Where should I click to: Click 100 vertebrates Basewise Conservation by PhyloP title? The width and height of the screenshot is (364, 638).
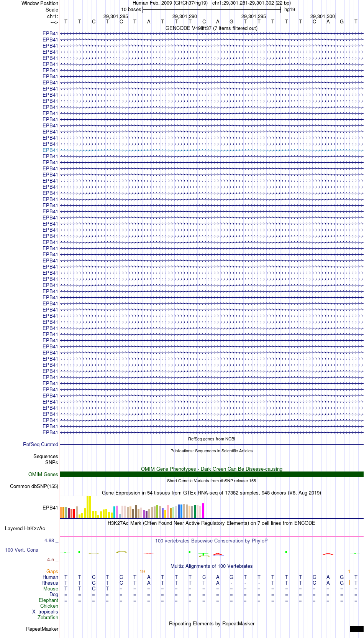[212, 541]
